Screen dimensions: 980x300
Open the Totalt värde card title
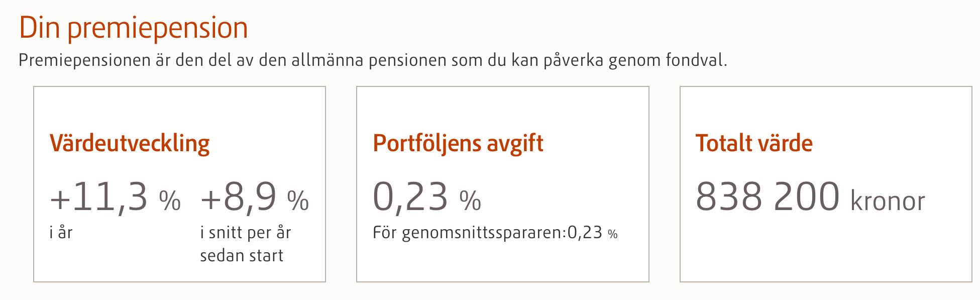(754, 143)
